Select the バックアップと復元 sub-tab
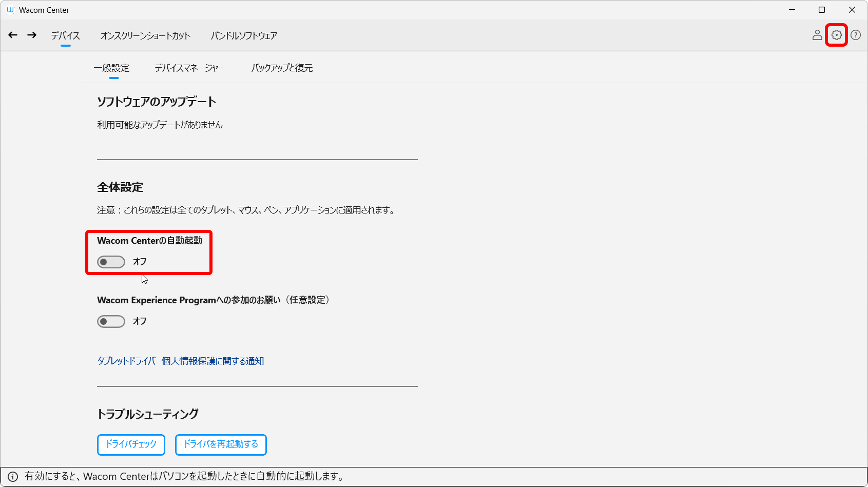The image size is (868, 487). click(x=282, y=68)
